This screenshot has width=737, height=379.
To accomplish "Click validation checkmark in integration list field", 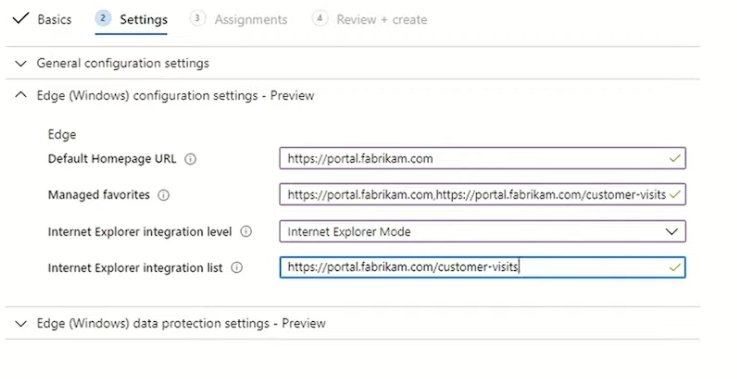I will (675, 268).
